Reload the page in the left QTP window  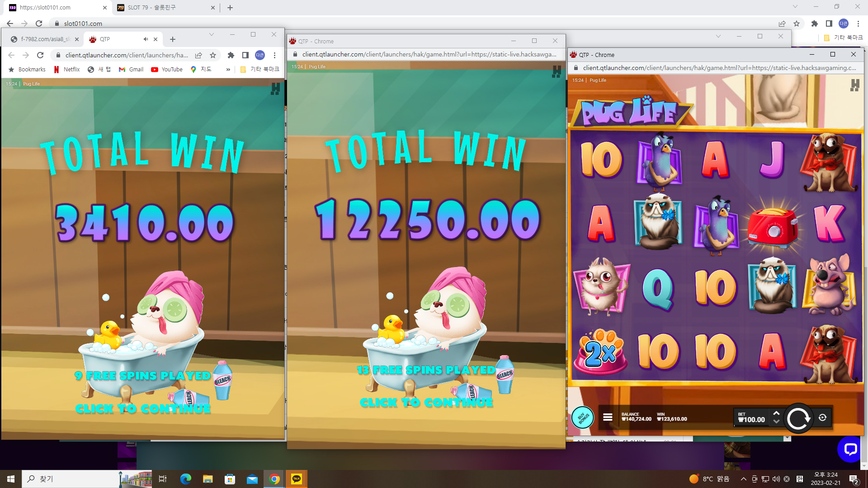[40, 55]
